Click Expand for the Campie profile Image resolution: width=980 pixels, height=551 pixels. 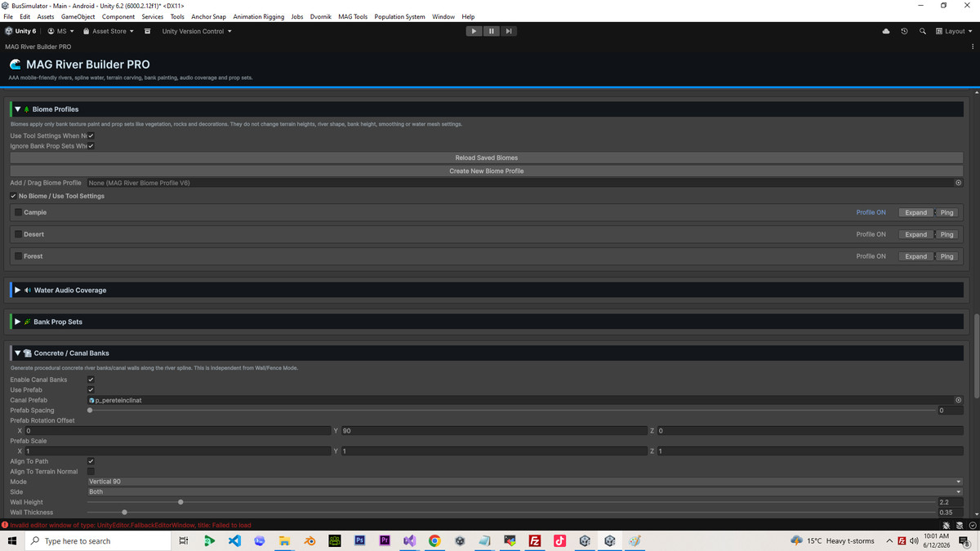[x=916, y=212]
